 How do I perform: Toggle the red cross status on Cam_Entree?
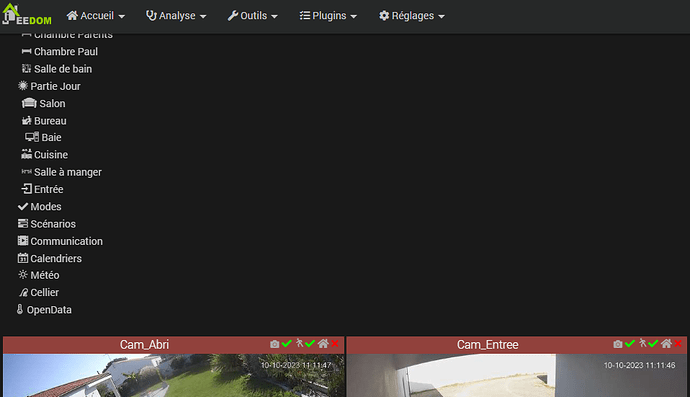[x=678, y=343]
